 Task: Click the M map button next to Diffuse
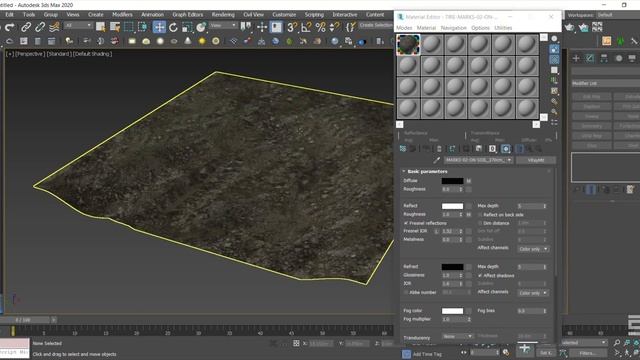click(x=469, y=181)
